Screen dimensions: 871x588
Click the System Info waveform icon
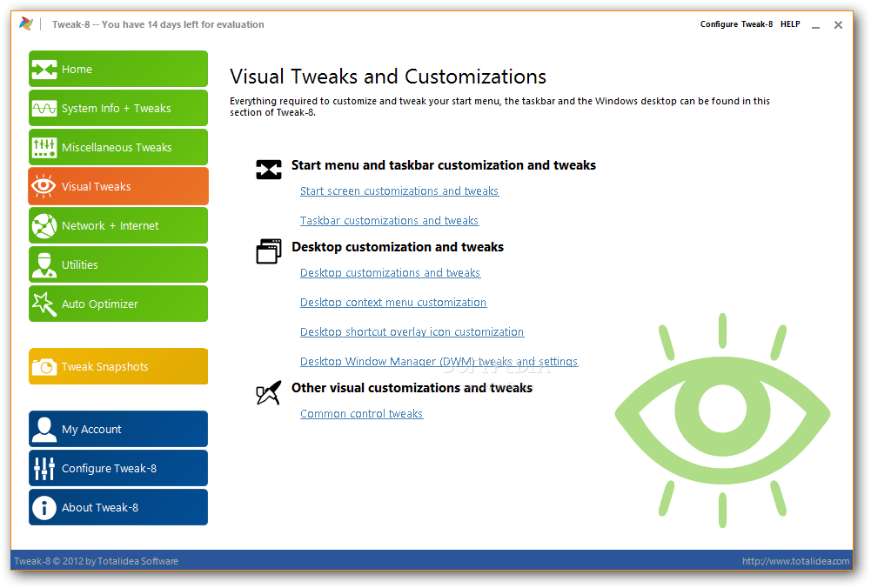tap(44, 108)
